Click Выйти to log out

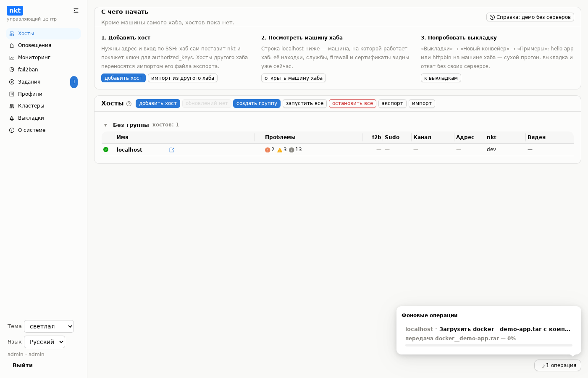pyautogui.click(x=23, y=365)
